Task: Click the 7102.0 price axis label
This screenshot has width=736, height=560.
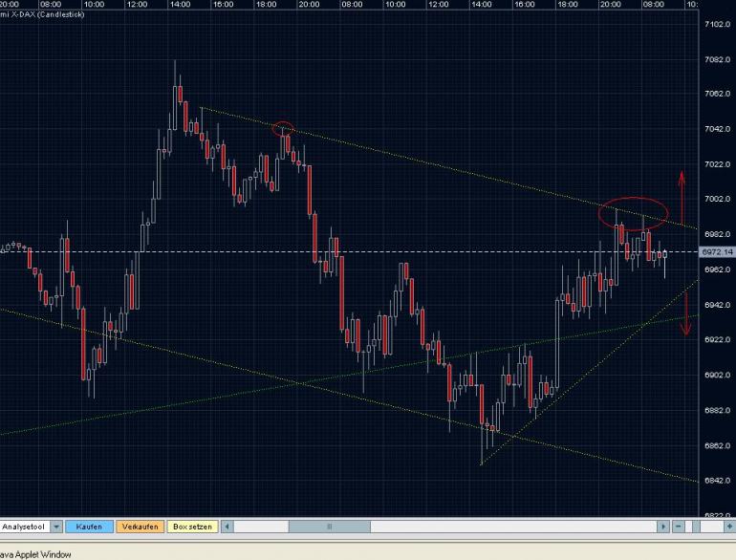Action: [x=717, y=24]
